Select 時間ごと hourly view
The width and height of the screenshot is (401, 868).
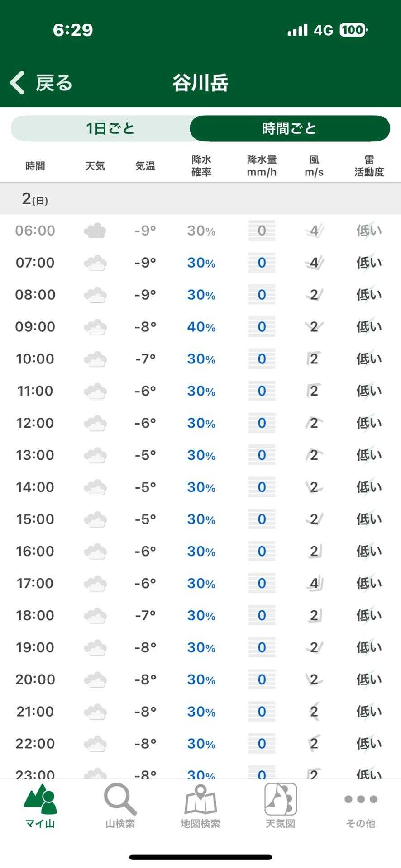290,128
